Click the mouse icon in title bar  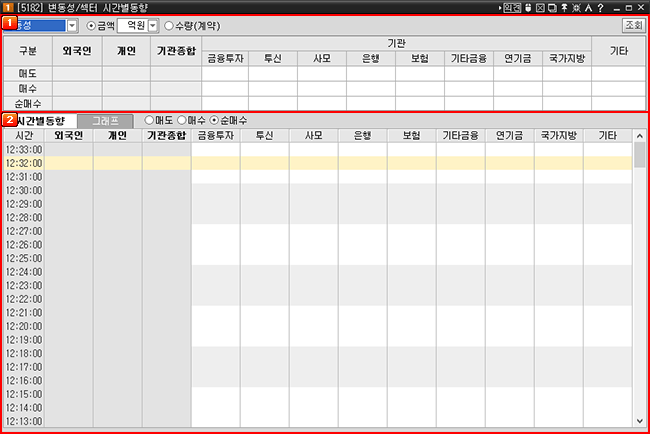coord(528,7)
